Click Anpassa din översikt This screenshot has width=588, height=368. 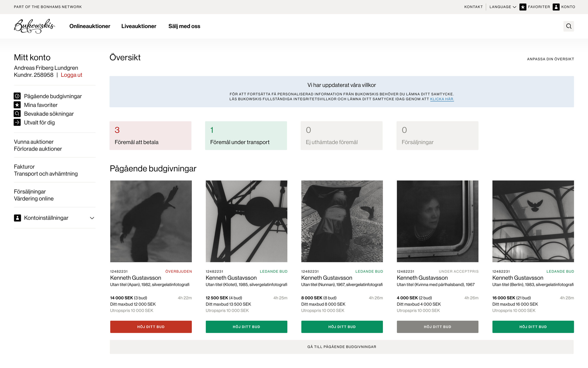550,59
